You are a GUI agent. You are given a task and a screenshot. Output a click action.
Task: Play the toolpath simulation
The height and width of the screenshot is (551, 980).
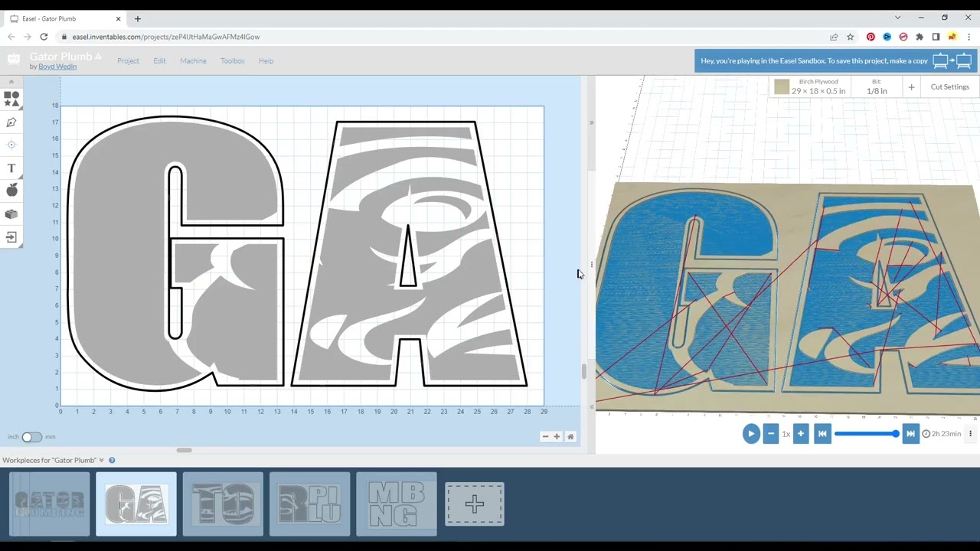(751, 434)
